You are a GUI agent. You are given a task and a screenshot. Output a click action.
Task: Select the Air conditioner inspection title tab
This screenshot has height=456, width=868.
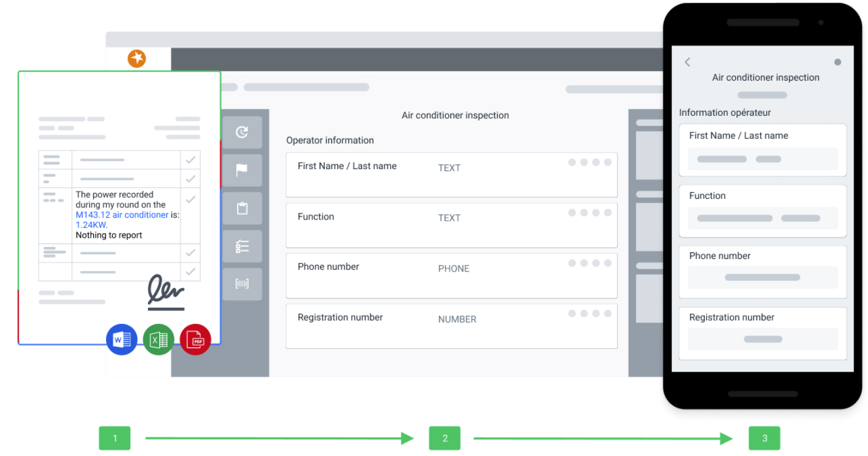pyautogui.click(x=455, y=115)
